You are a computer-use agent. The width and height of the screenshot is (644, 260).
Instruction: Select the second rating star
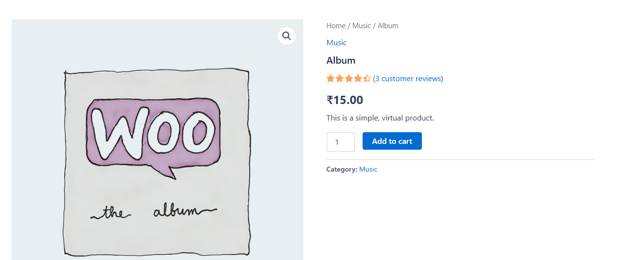(x=340, y=78)
